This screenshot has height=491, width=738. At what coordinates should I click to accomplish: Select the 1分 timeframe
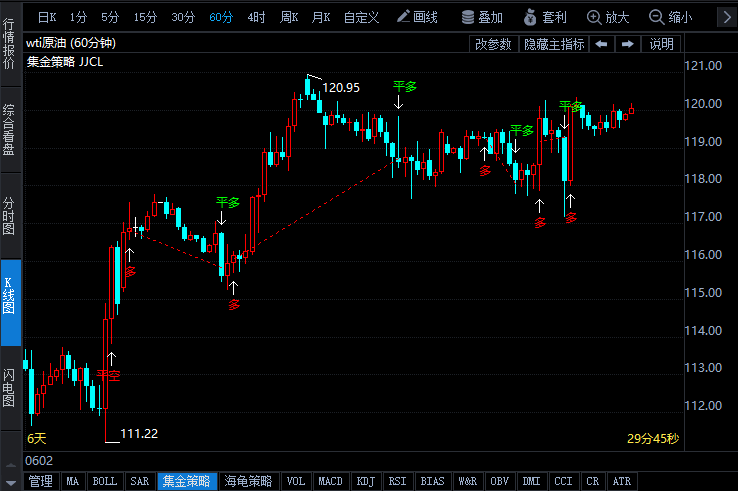[78, 17]
